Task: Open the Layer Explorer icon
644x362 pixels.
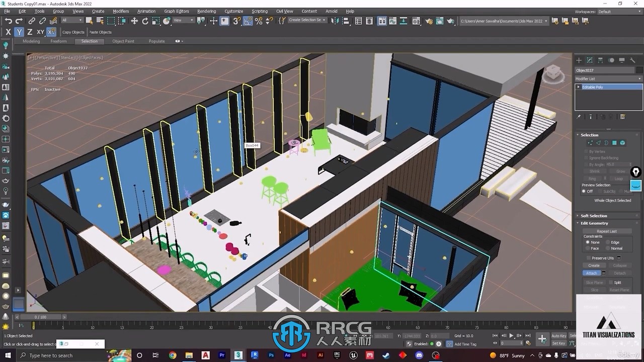Action: click(370, 21)
